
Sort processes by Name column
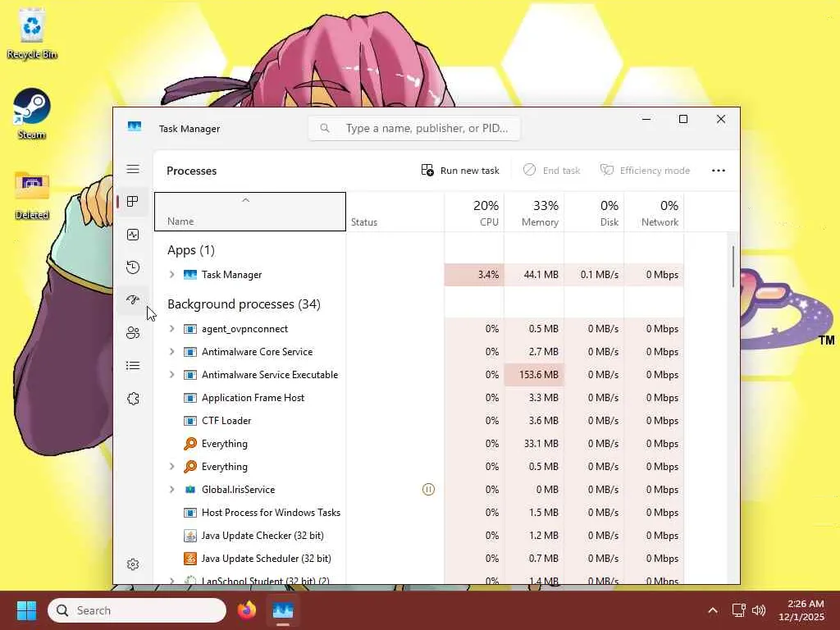pyautogui.click(x=250, y=212)
